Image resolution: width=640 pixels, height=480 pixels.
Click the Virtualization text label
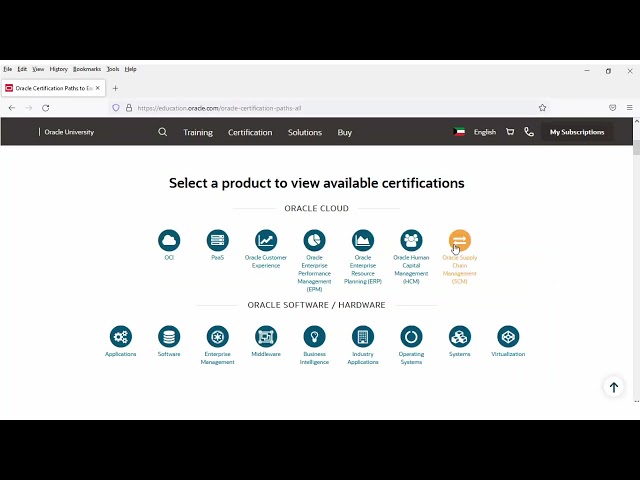[508, 354]
